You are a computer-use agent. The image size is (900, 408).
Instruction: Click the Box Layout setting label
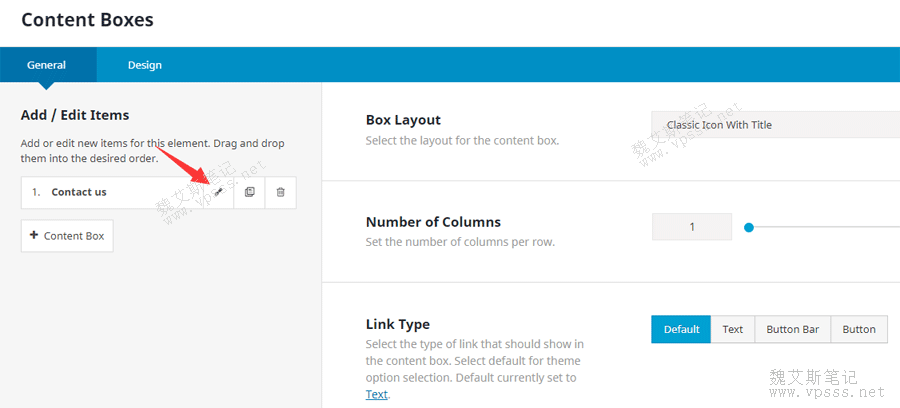[x=403, y=120]
